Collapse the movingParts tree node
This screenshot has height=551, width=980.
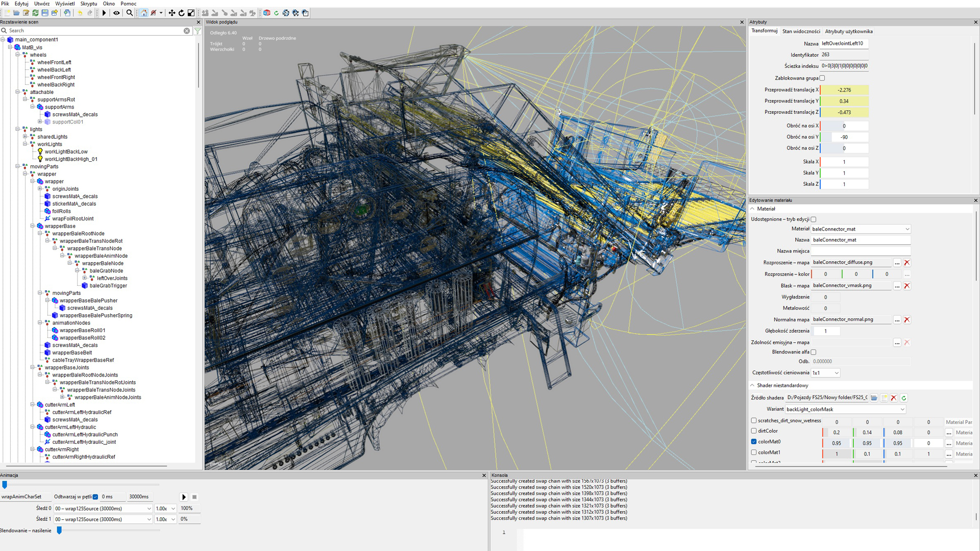(x=18, y=166)
